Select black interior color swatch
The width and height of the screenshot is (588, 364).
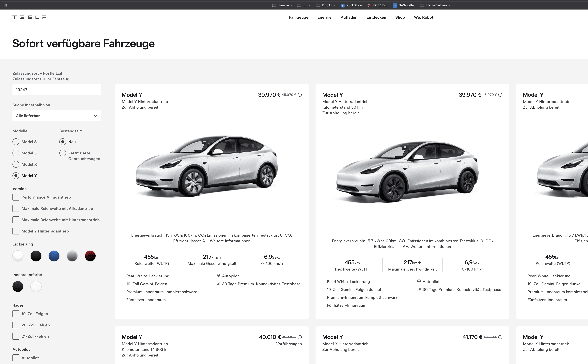[x=18, y=287]
